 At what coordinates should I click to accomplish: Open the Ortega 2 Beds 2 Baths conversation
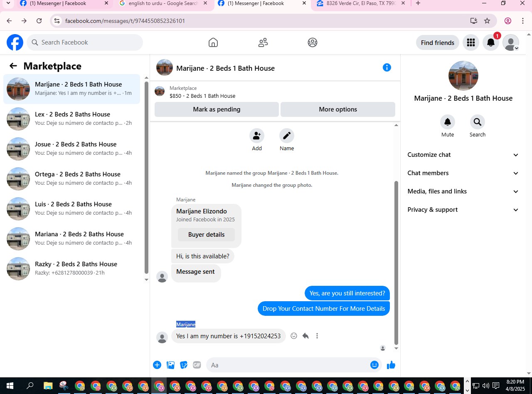tap(71, 178)
